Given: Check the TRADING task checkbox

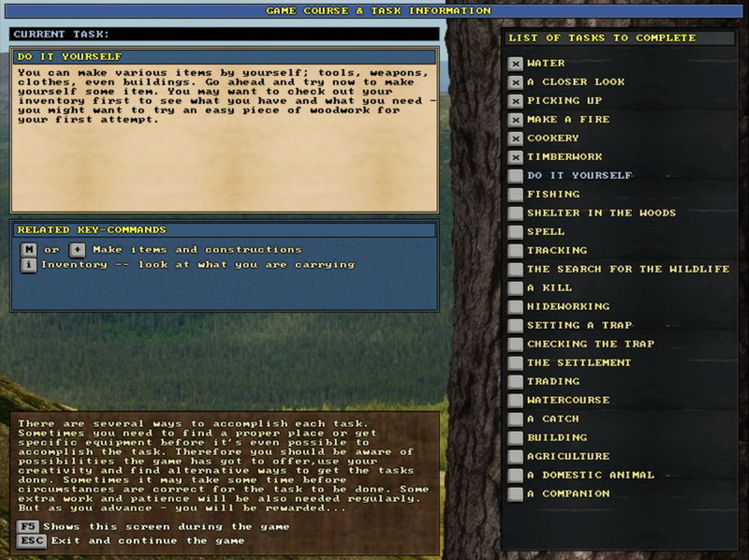Looking at the screenshot, I should [513, 381].
